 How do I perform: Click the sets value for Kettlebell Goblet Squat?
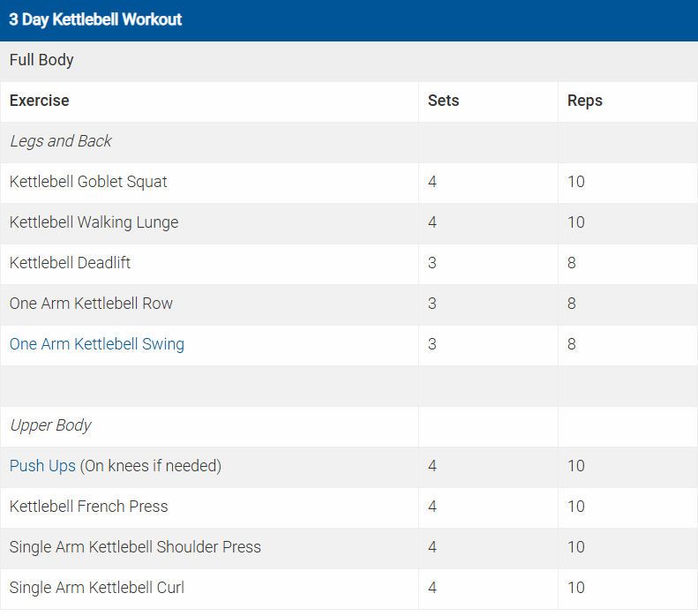pos(432,182)
